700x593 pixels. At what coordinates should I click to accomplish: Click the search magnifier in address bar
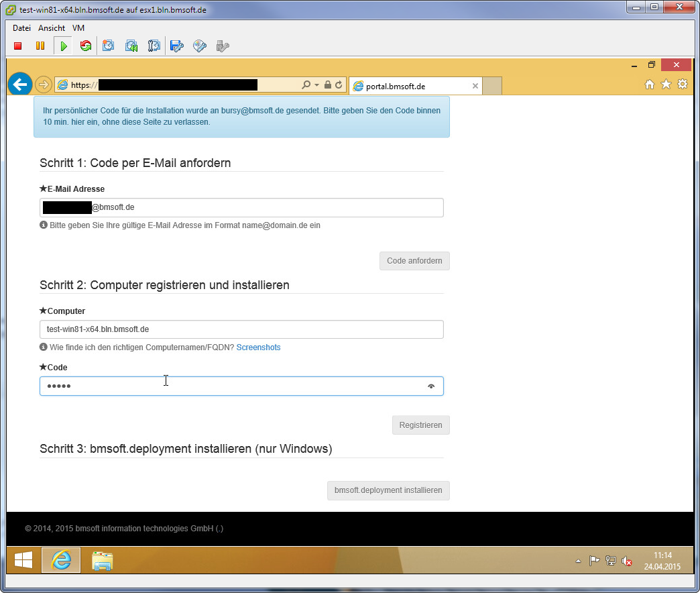[x=306, y=85]
